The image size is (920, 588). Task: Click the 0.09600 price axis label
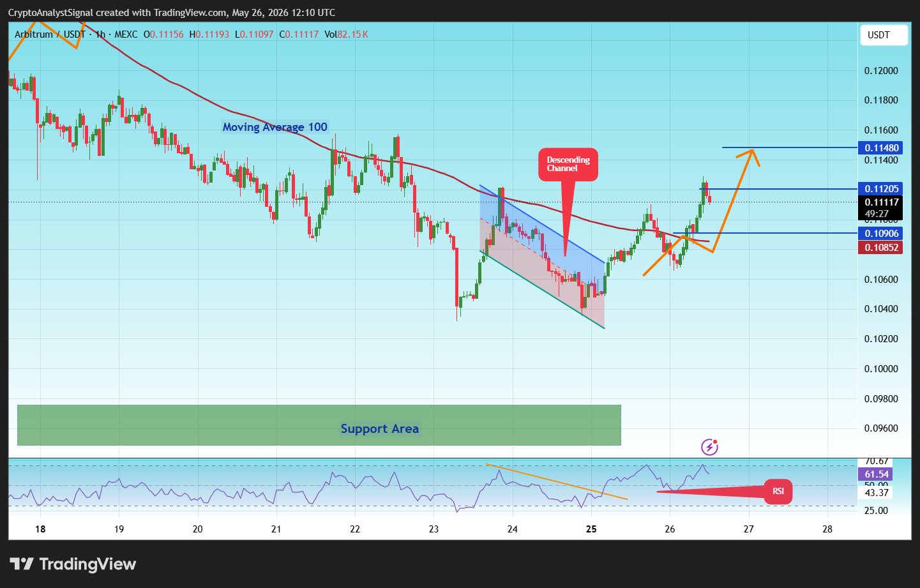point(881,428)
